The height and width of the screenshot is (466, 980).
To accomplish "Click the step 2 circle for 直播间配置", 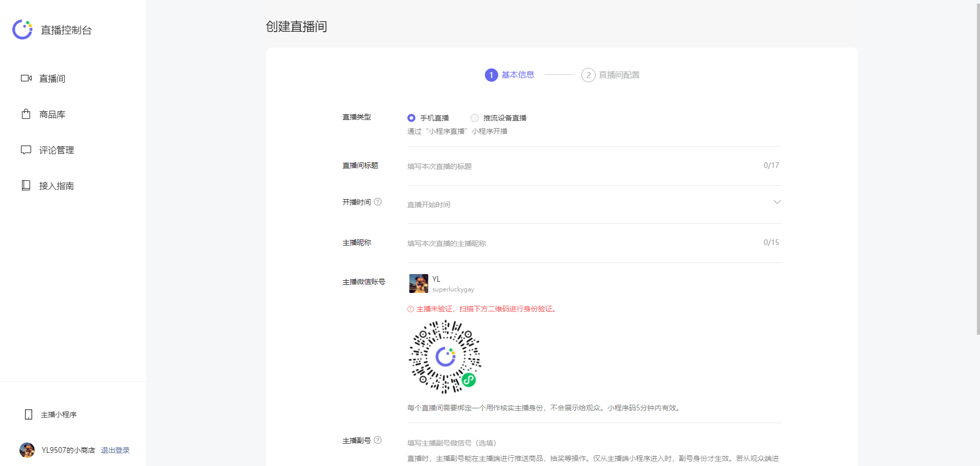I will (588, 75).
